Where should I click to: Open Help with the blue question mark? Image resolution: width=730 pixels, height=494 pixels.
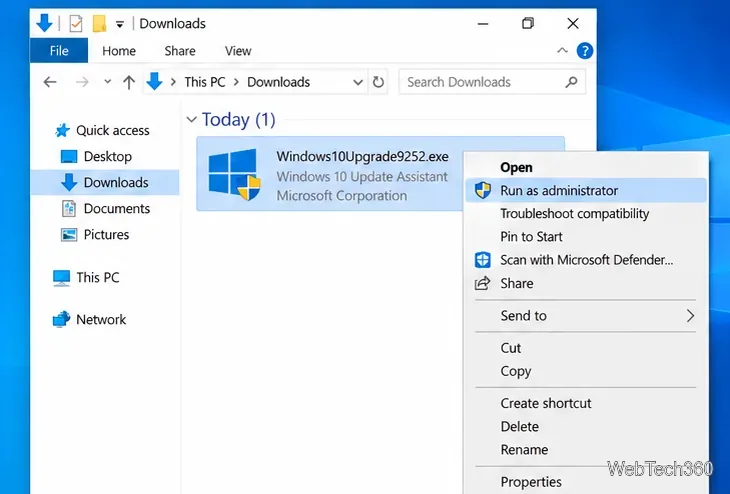(585, 50)
